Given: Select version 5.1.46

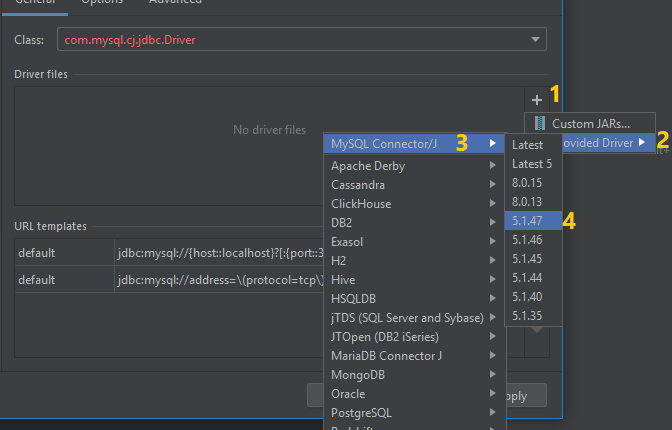Looking at the screenshot, I should [533, 240].
